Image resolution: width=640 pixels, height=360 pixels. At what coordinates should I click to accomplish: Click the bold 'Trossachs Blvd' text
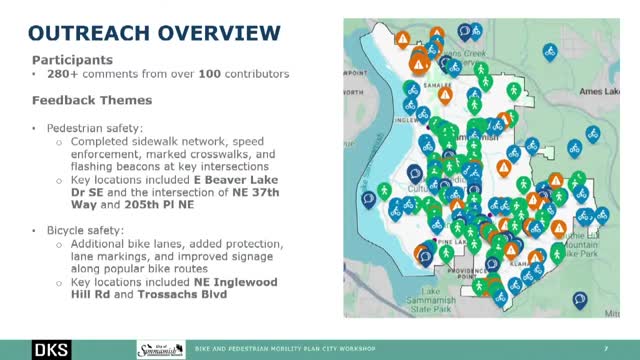pyautogui.click(x=182, y=294)
